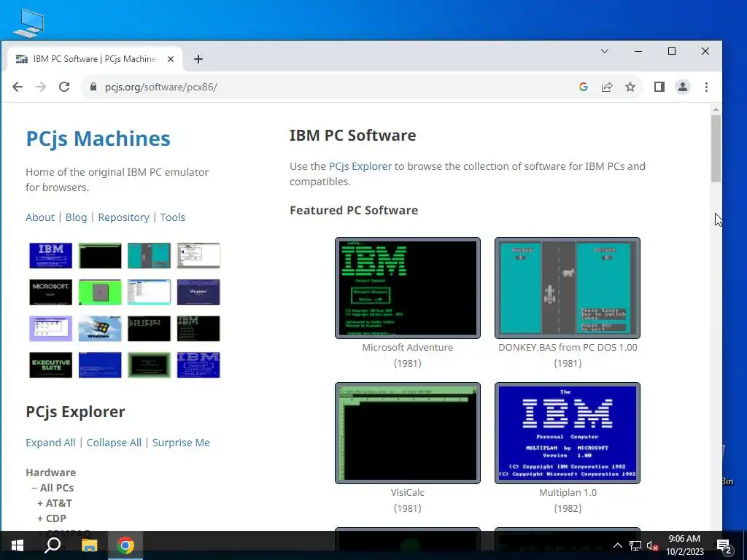Open the plain blue screen sidebar thumbnail
The width and height of the screenshot is (747, 560).
[100, 365]
